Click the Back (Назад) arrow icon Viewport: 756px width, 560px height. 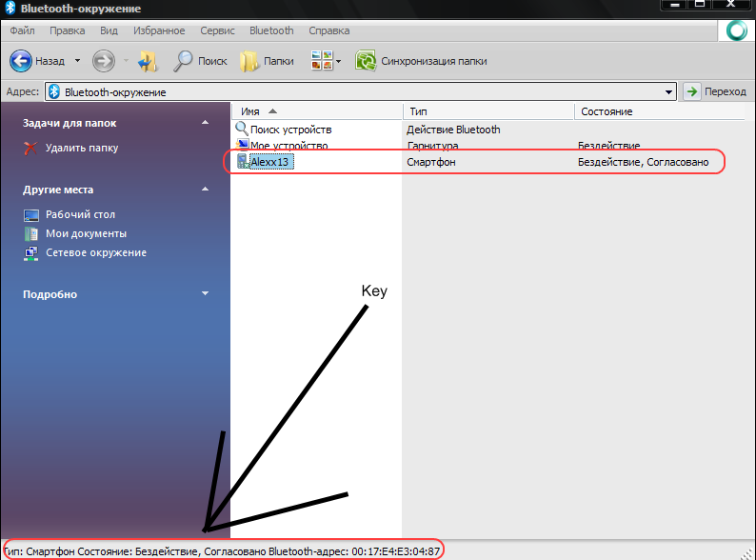(x=21, y=61)
